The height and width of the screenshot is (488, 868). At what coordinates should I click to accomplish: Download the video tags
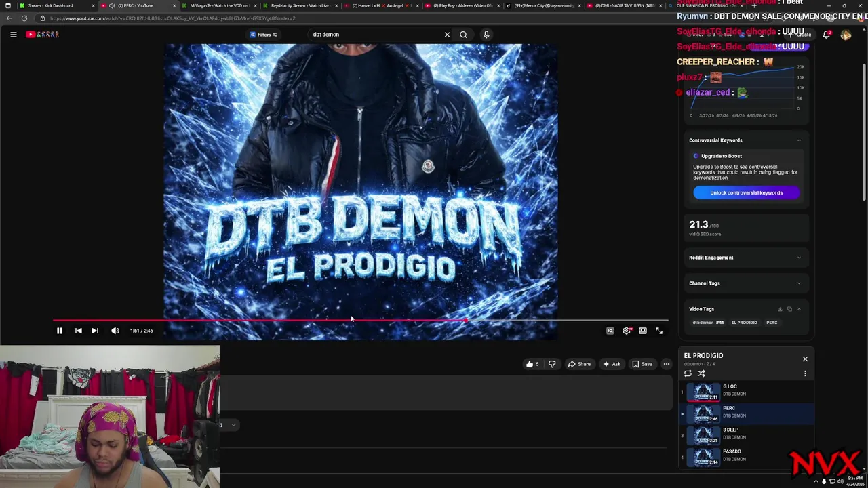(780, 309)
